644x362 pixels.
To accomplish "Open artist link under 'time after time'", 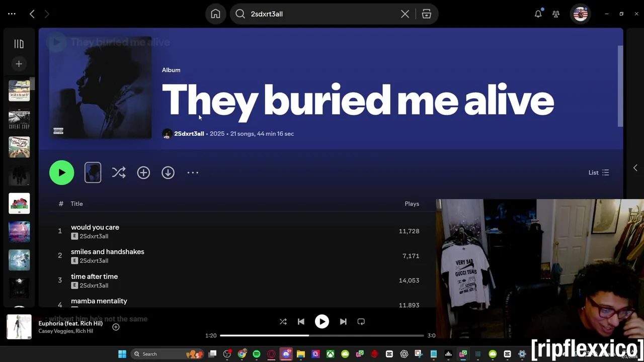I will [94, 286].
